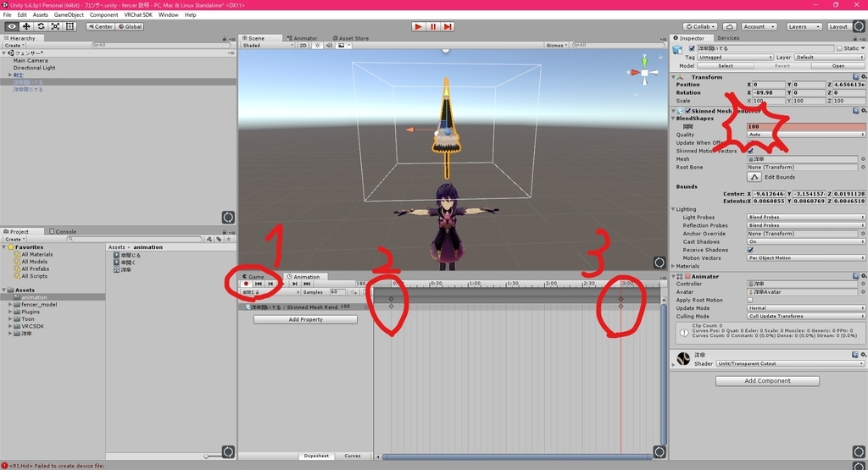Select the Move tool in toolbar
The width and height of the screenshot is (868, 470).
click(x=26, y=26)
